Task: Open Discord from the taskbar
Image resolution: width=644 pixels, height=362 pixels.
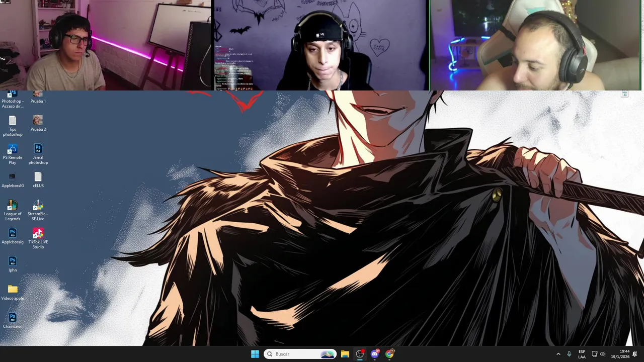Action: [x=374, y=354]
